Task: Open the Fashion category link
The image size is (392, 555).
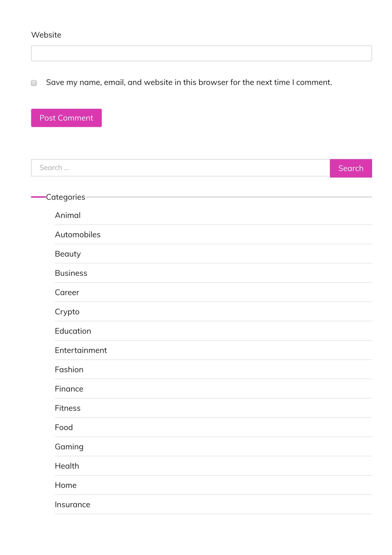Action: click(x=69, y=370)
